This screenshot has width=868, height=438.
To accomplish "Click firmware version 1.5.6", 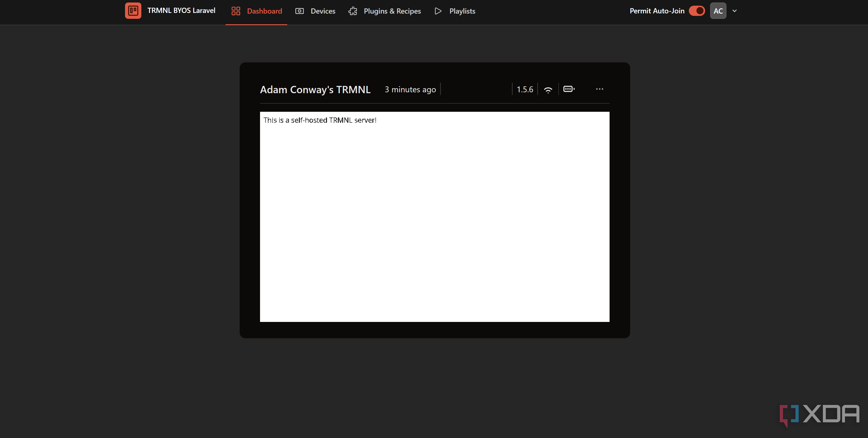I will click(525, 89).
